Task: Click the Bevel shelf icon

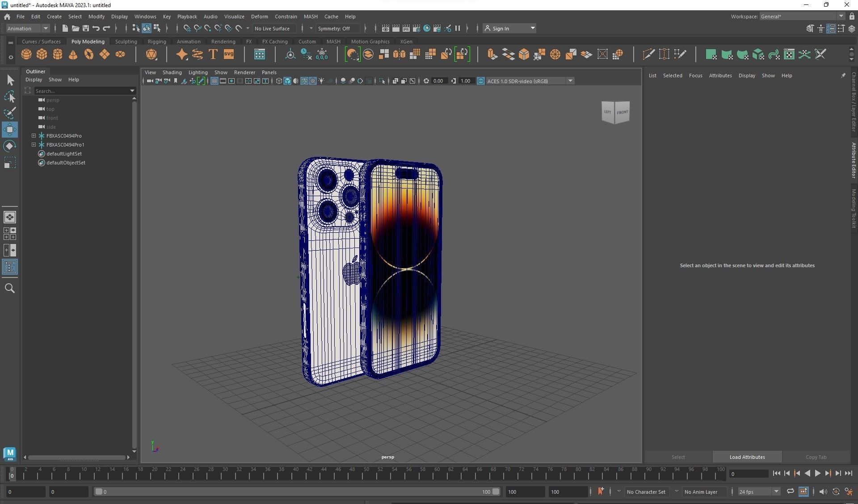Action: coord(524,55)
